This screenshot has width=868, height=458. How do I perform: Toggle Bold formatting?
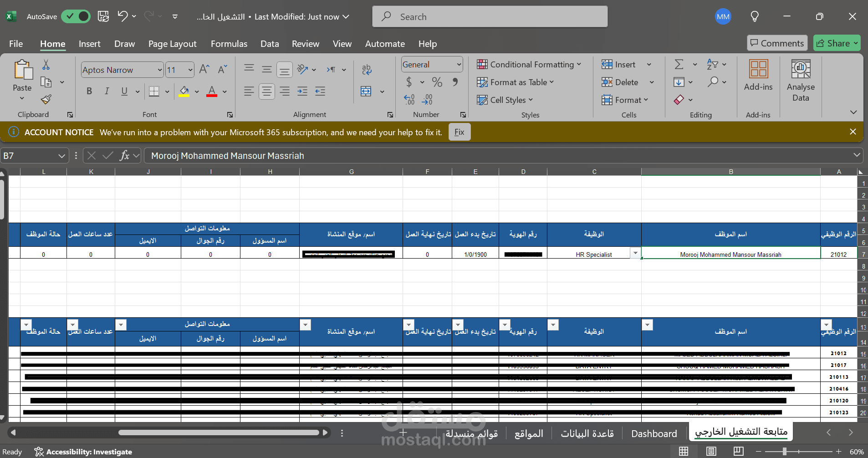click(89, 91)
